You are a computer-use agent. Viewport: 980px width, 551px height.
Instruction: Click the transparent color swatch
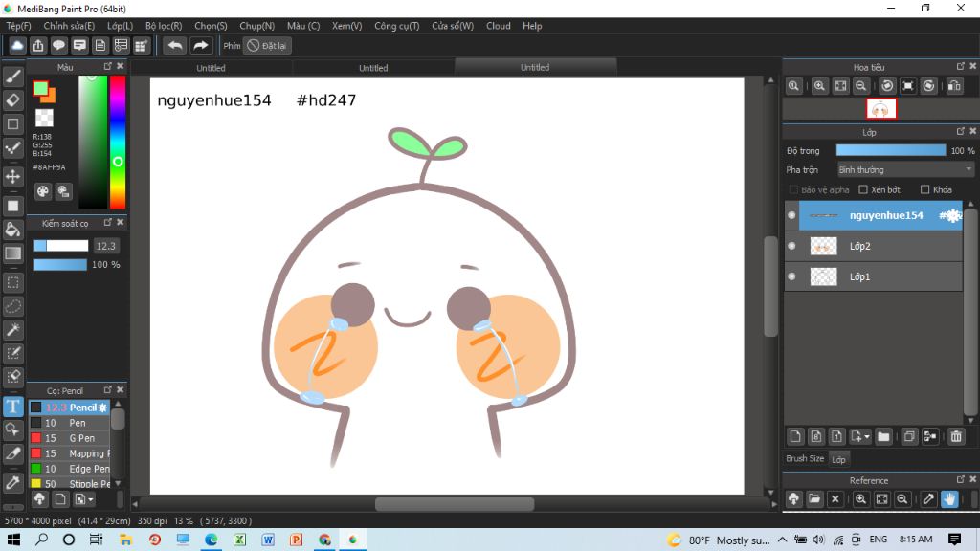[x=44, y=118]
